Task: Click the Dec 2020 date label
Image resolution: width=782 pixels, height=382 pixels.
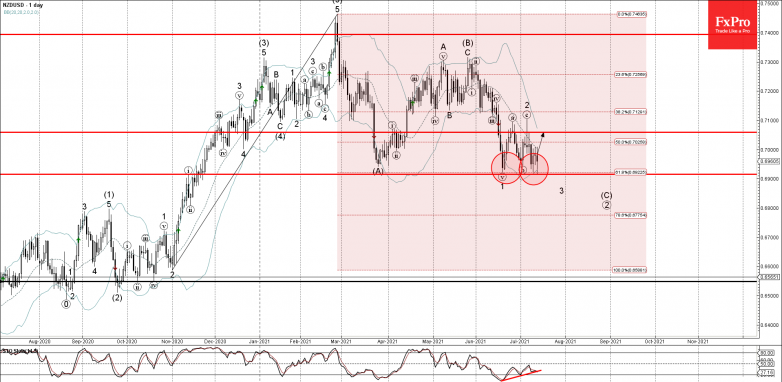Action: pyautogui.click(x=215, y=342)
